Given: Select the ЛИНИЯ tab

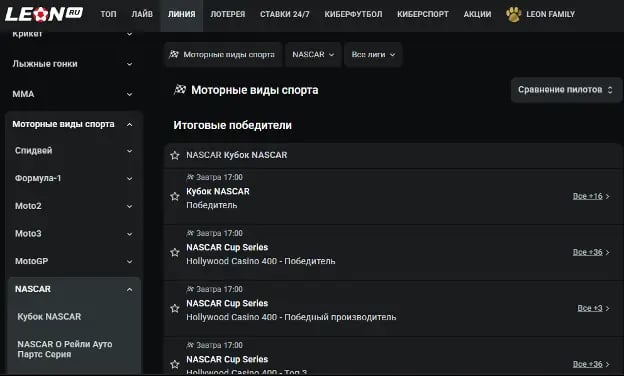Looking at the screenshot, I should (181, 14).
